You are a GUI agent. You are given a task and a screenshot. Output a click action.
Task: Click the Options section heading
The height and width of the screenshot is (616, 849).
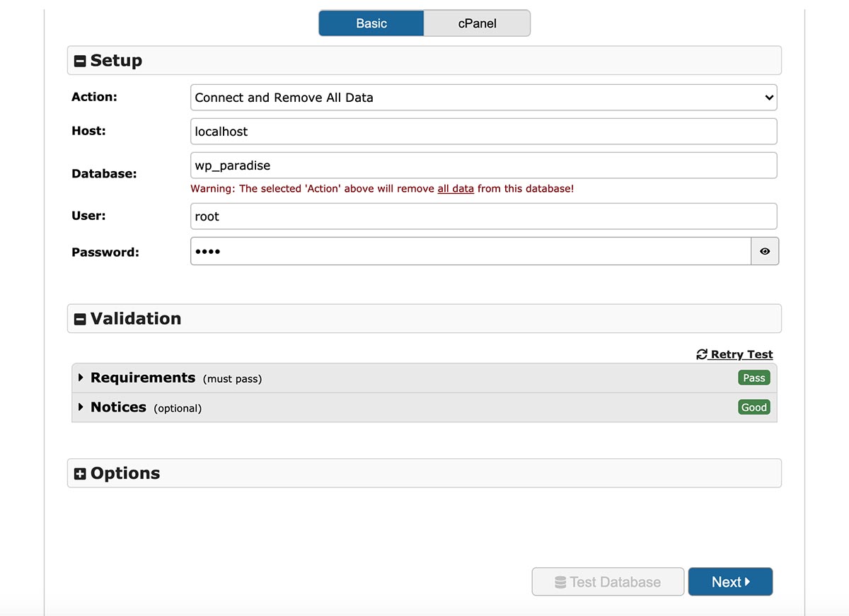point(125,473)
